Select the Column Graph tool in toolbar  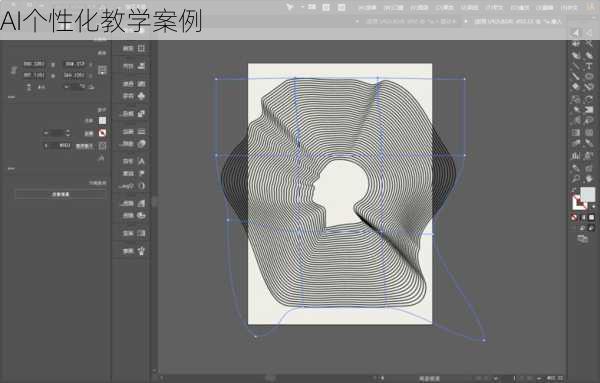(576, 156)
